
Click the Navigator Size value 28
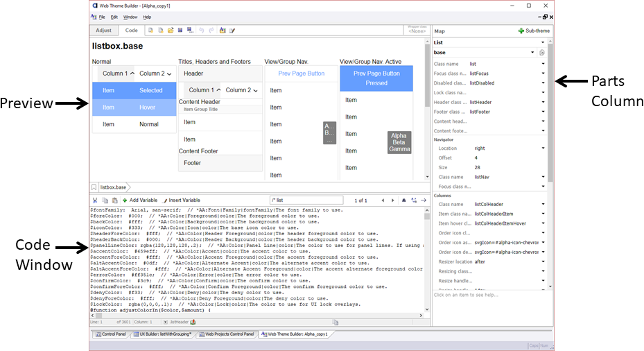click(x=477, y=168)
